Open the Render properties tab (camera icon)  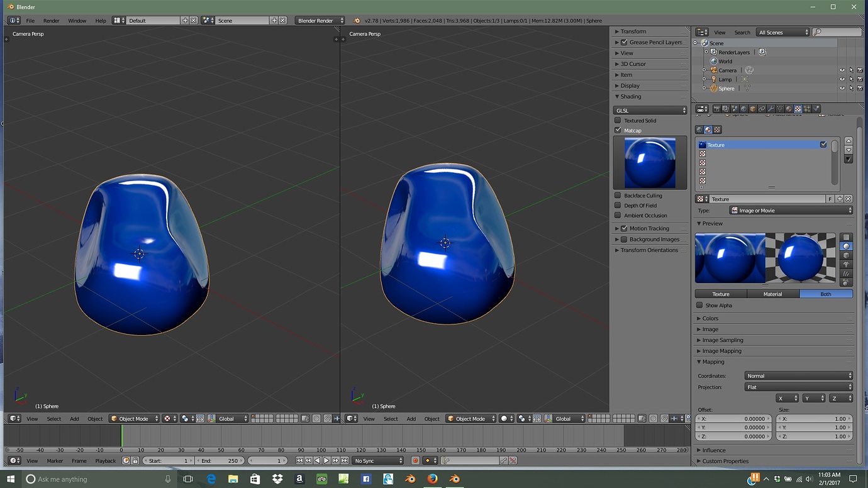point(716,109)
